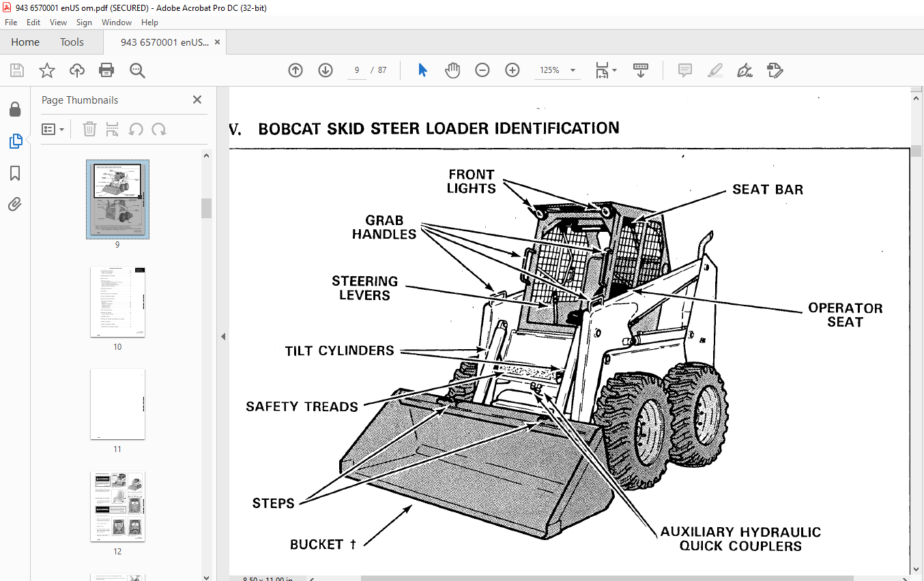Switch to the Tools tab
Image resolution: width=924 pixels, height=581 pixels.
point(72,42)
